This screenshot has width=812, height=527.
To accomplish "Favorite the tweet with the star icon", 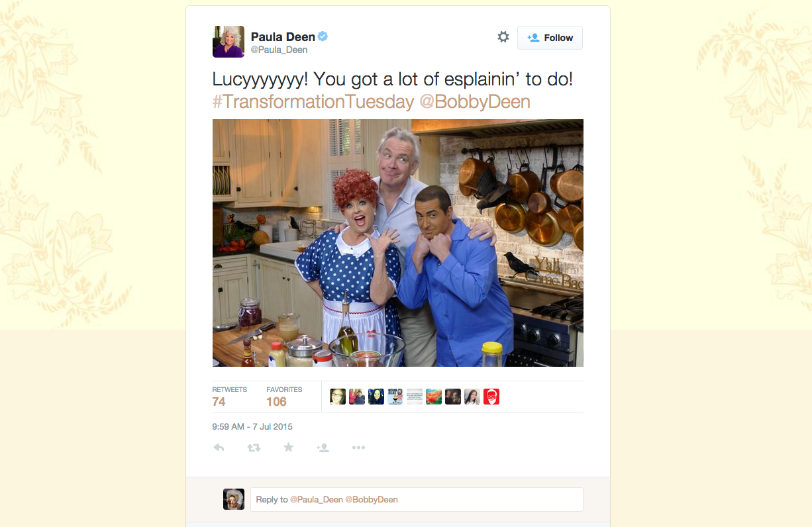I will click(288, 448).
